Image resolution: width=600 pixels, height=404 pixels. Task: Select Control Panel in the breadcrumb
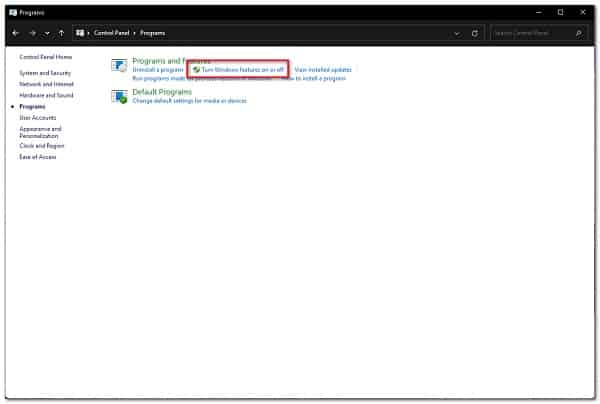coord(111,33)
